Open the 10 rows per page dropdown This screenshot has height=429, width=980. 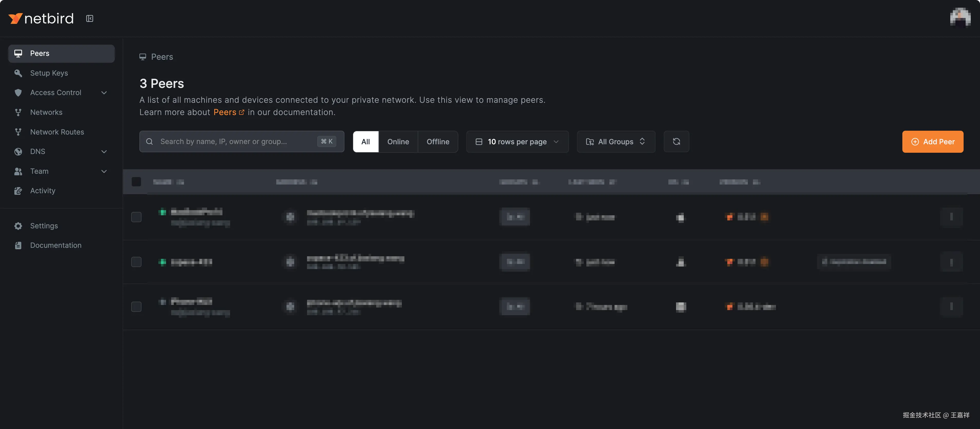517,141
